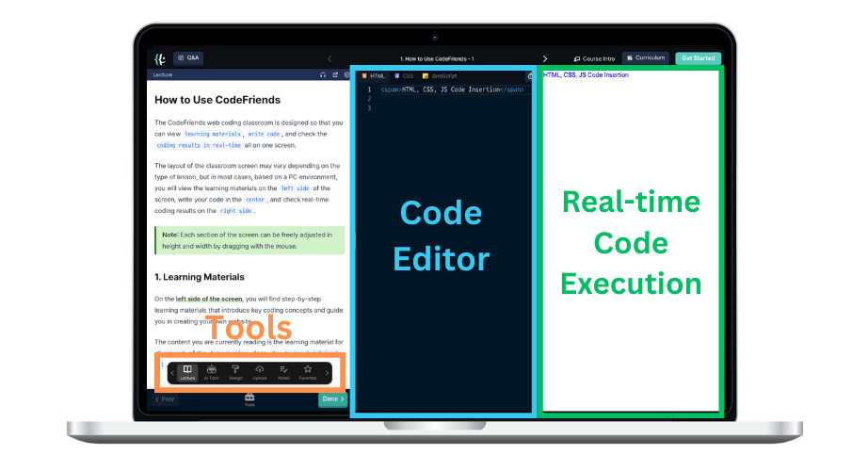Open the AI Tutor tool
Screen dimensions: 868x471
coord(212,372)
